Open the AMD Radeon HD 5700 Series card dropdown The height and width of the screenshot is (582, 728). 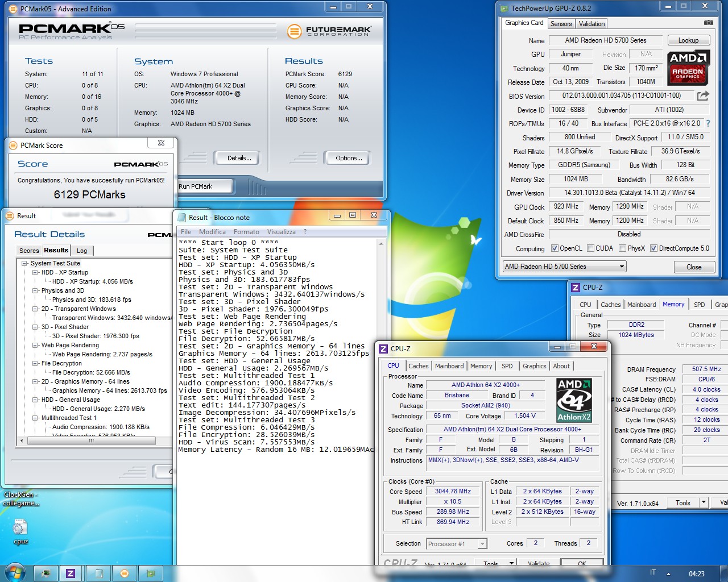[564, 267]
